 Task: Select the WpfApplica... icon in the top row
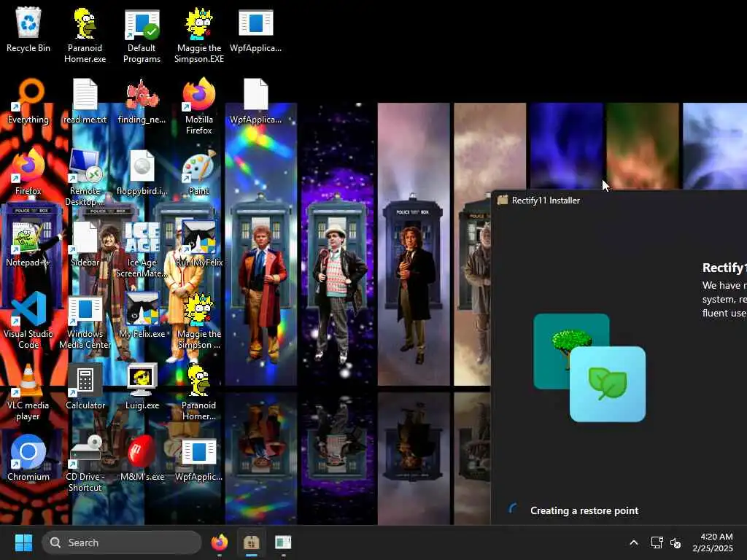(256, 31)
